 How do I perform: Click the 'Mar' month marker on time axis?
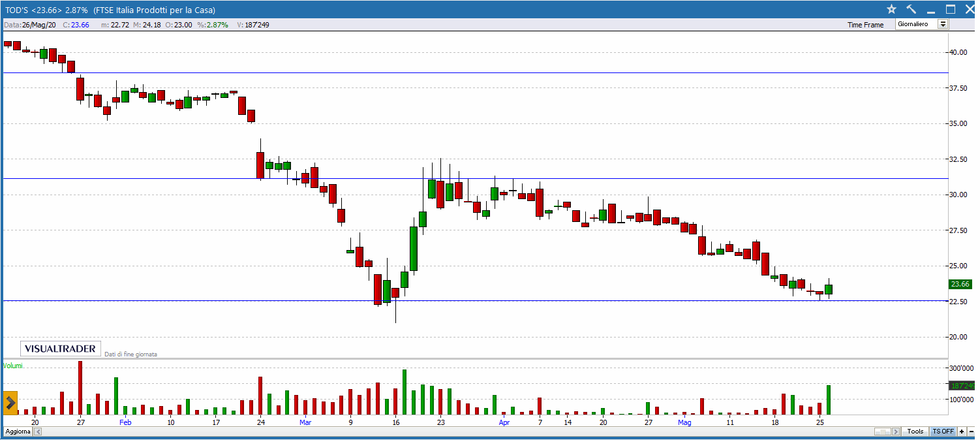[x=306, y=422]
